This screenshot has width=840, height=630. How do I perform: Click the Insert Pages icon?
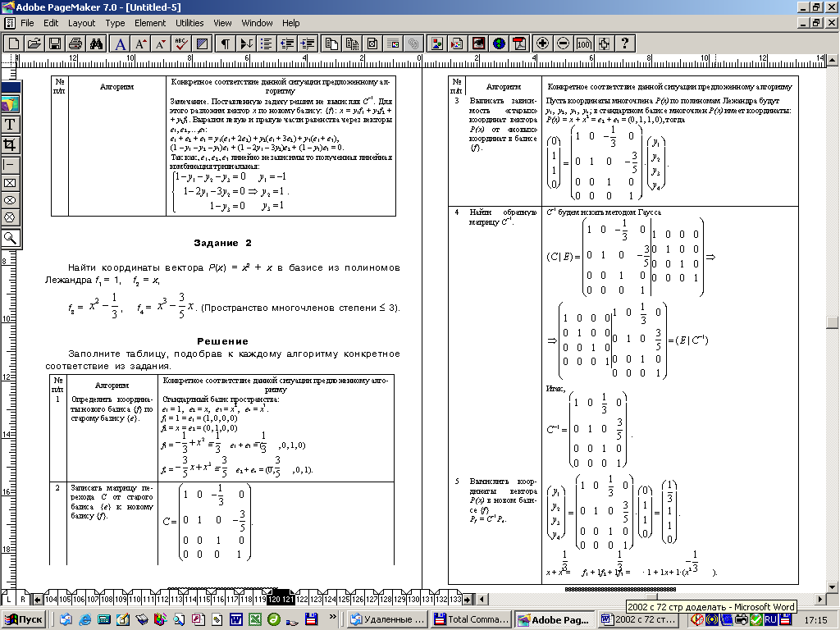click(331, 43)
